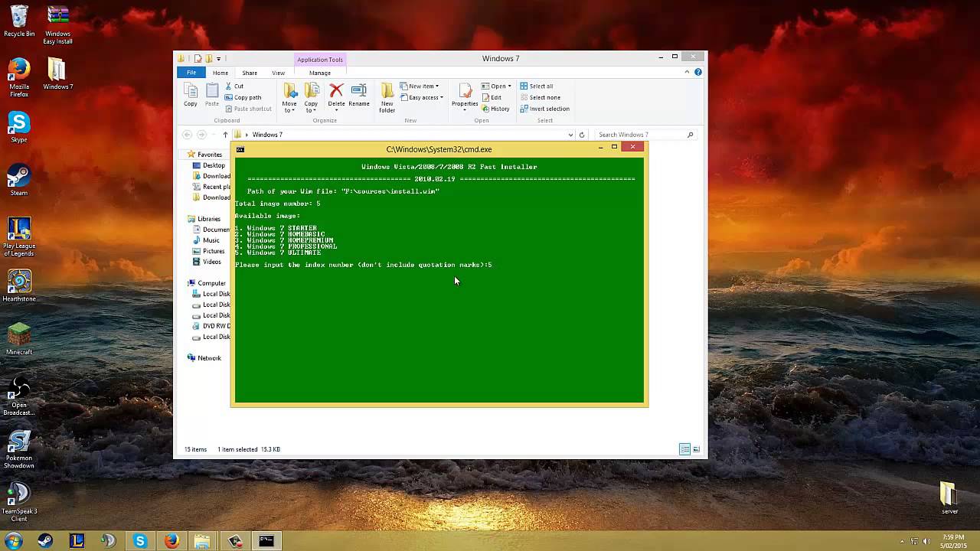Click Invert selection in the ribbon

coord(544,109)
